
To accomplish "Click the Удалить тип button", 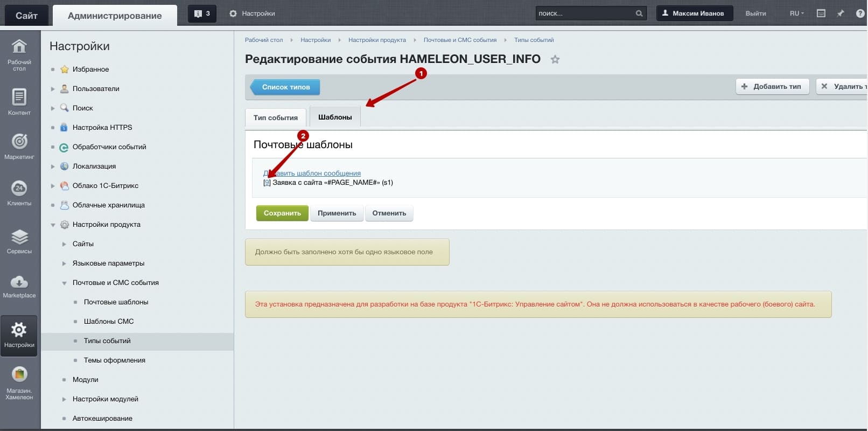I will click(842, 86).
